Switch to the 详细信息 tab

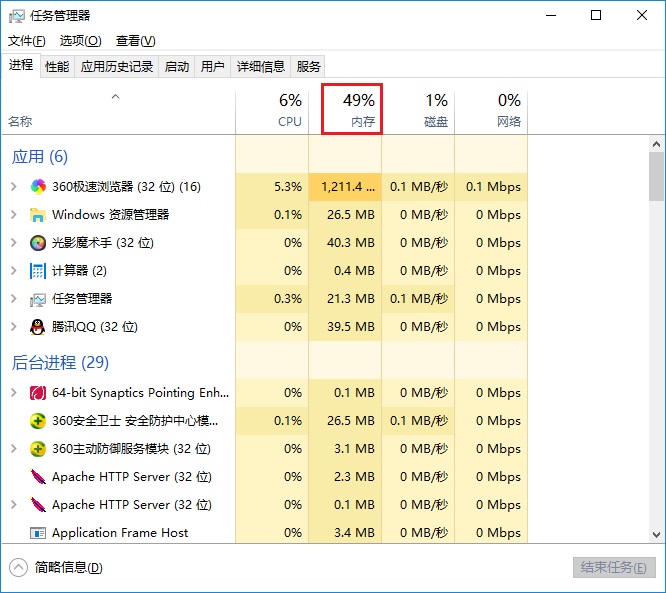coord(260,67)
